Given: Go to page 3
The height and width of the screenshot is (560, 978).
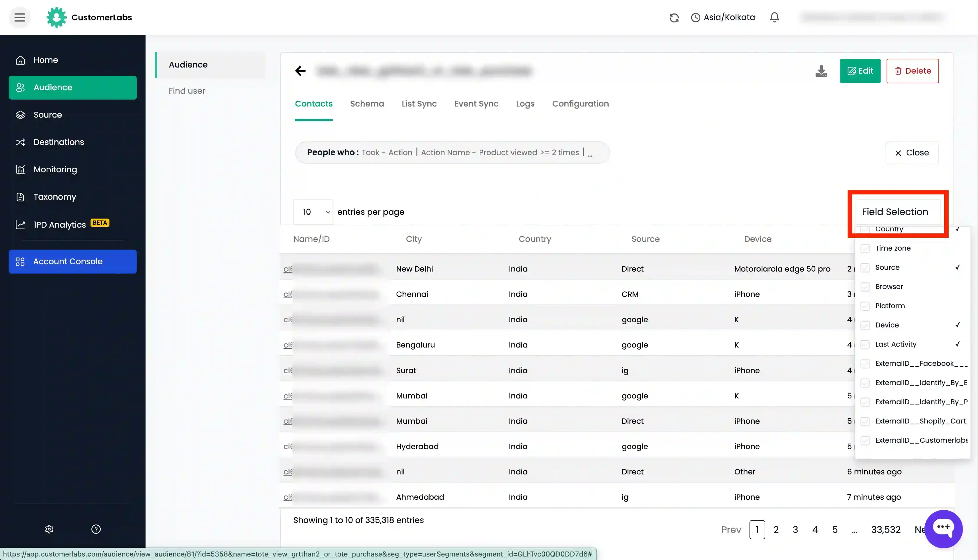Looking at the screenshot, I should coord(795,530).
